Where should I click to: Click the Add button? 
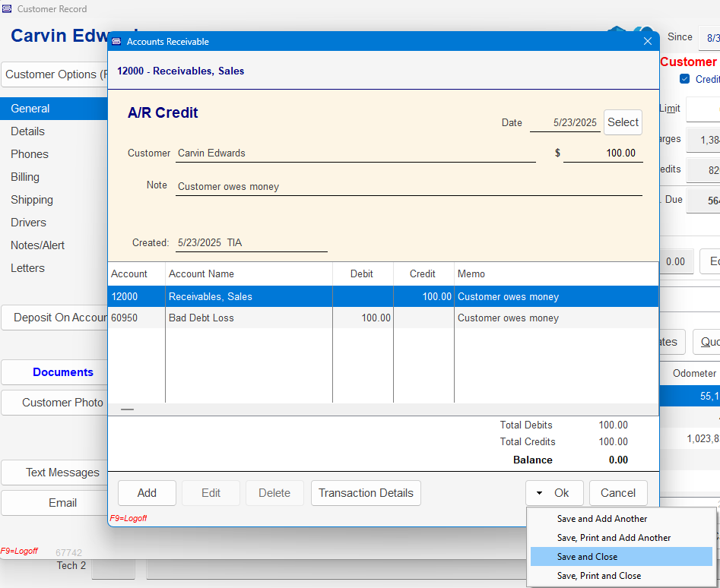pyautogui.click(x=147, y=493)
